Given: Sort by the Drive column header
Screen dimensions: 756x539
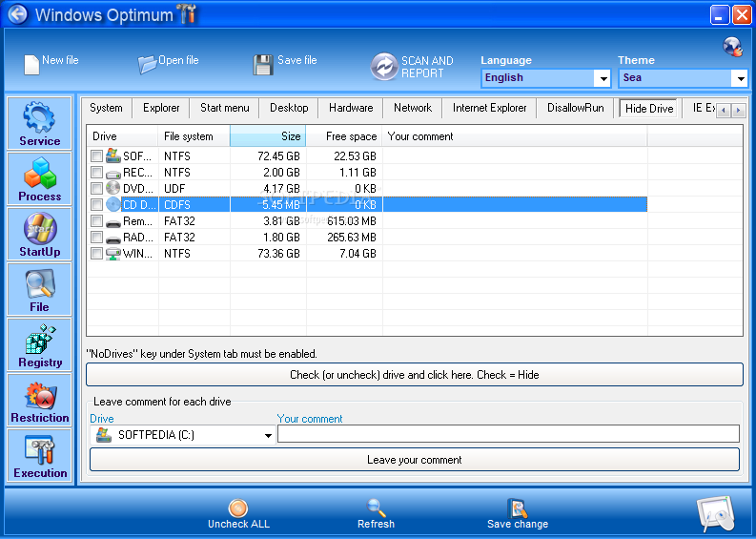Looking at the screenshot, I should pos(122,136).
